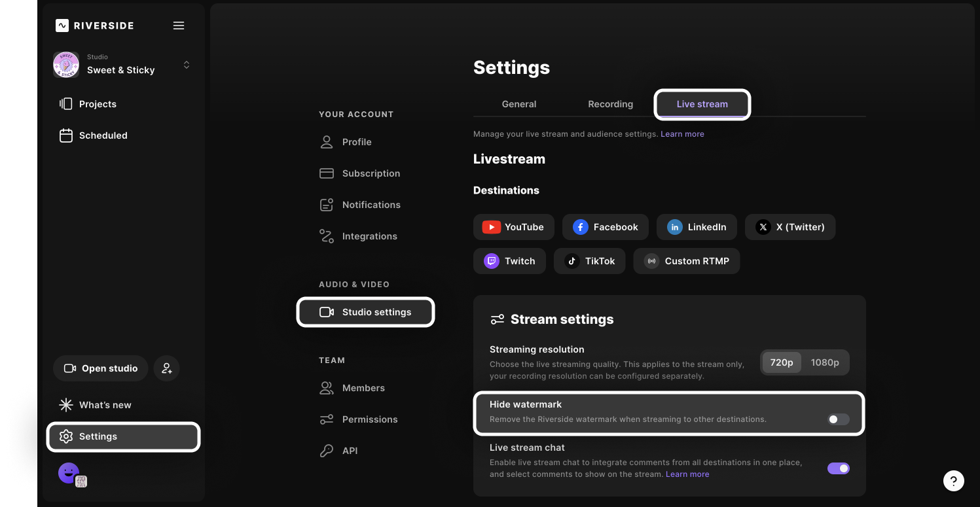Select 720p streaming resolution

coord(782,362)
